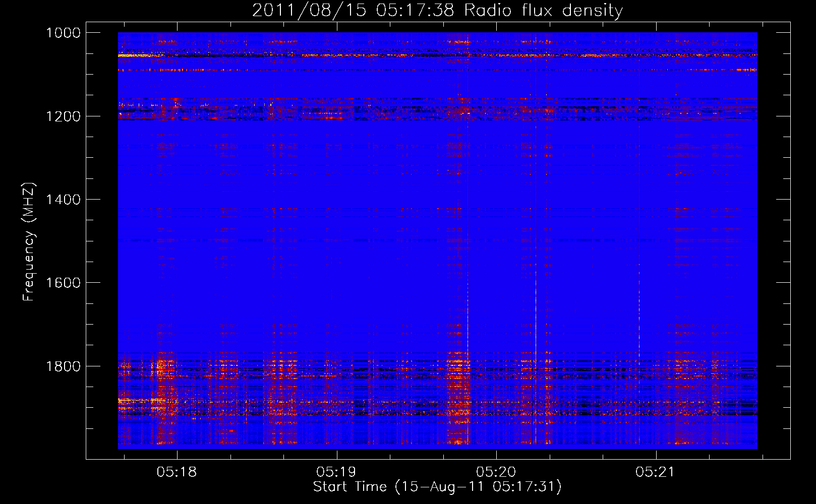
Task: Click the 1200 frequency tick label
Action: click(63, 116)
